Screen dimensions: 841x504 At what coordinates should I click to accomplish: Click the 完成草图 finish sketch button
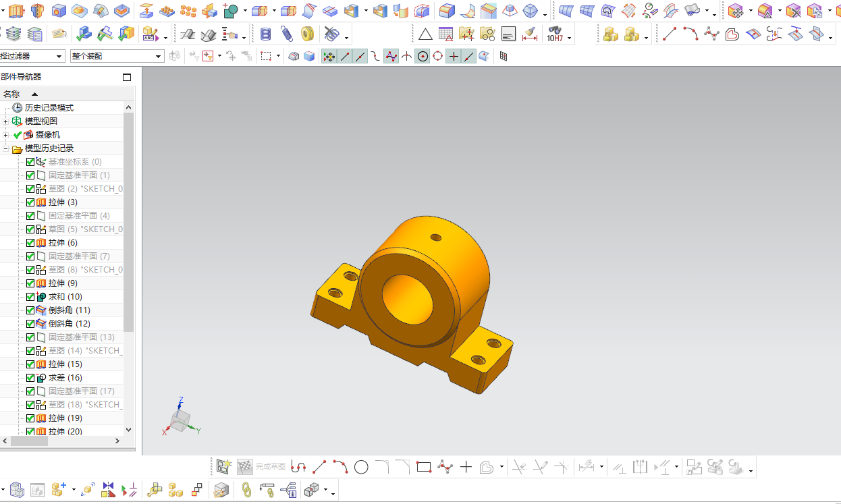(261, 467)
